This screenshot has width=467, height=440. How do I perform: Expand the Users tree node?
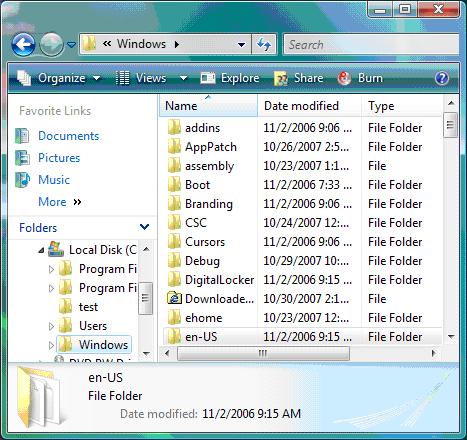[x=51, y=326]
